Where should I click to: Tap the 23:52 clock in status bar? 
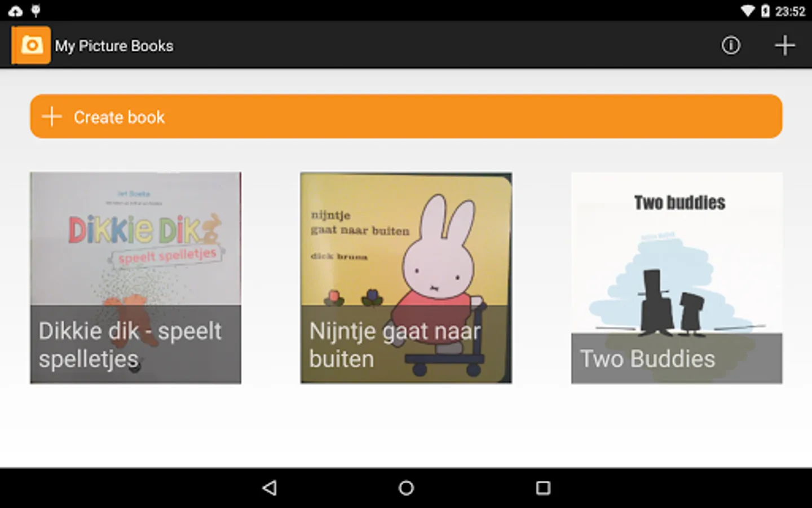click(x=790, y=11)
